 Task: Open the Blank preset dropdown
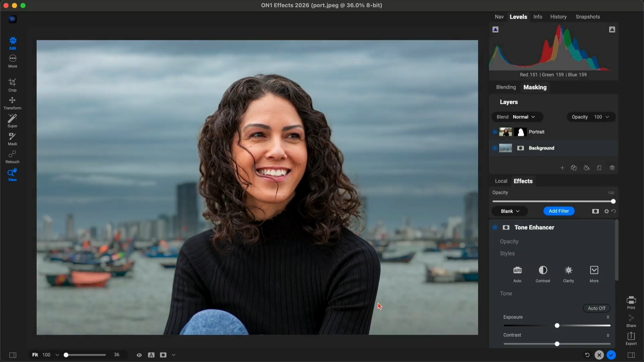pos(510,211)
